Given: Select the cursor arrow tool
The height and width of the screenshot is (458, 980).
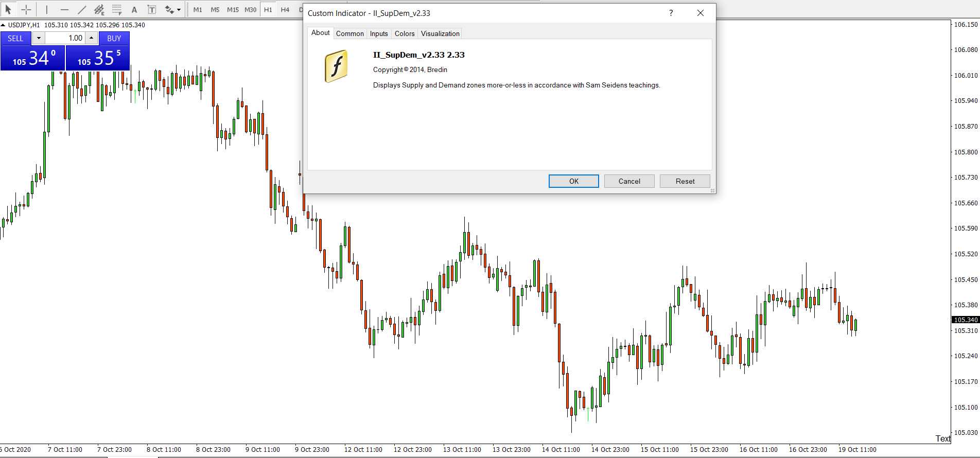Looking at the screenshot, I should coord(8,9).
